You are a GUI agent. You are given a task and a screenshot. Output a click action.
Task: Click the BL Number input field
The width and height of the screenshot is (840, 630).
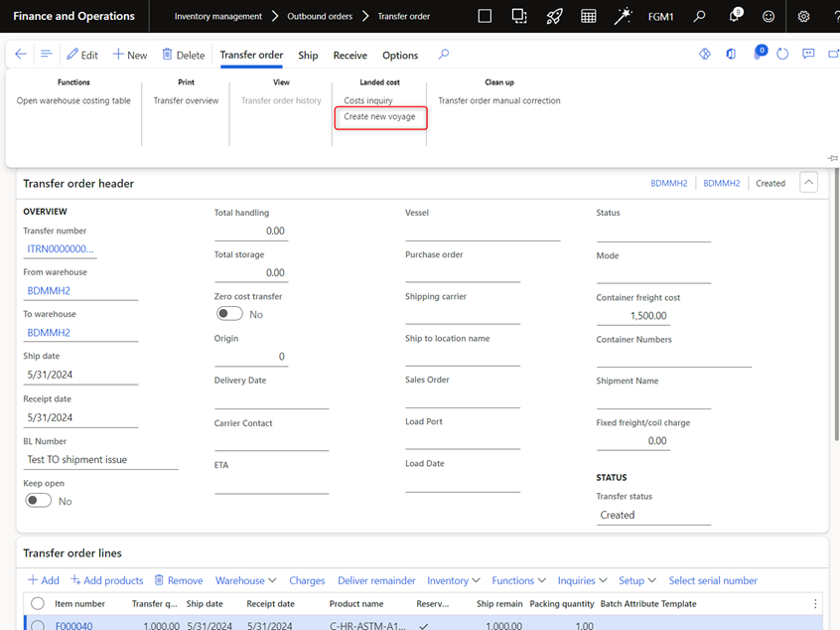[100, 460]
